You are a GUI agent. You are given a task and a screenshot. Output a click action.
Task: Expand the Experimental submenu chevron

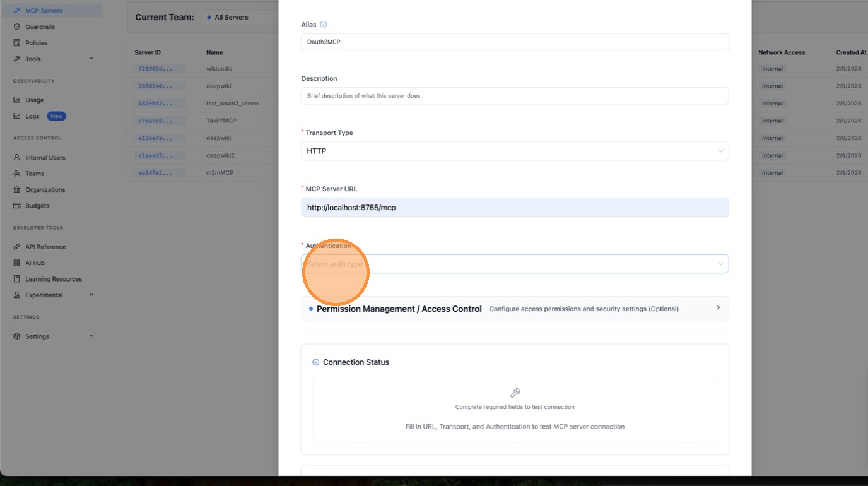(x=91, y=295)
